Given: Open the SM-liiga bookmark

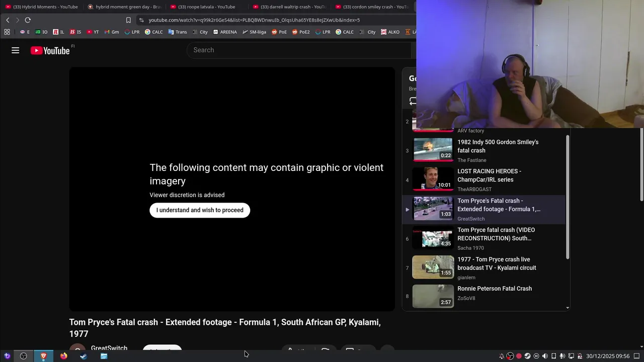Looking at the screenshot, I should pos(254,32).
